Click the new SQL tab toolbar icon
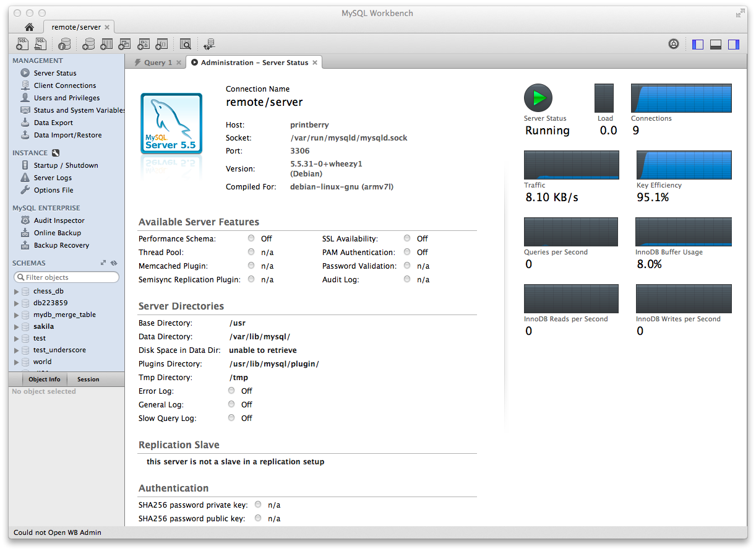The width and height of the screenshot is (756, 551). [22, 44]
